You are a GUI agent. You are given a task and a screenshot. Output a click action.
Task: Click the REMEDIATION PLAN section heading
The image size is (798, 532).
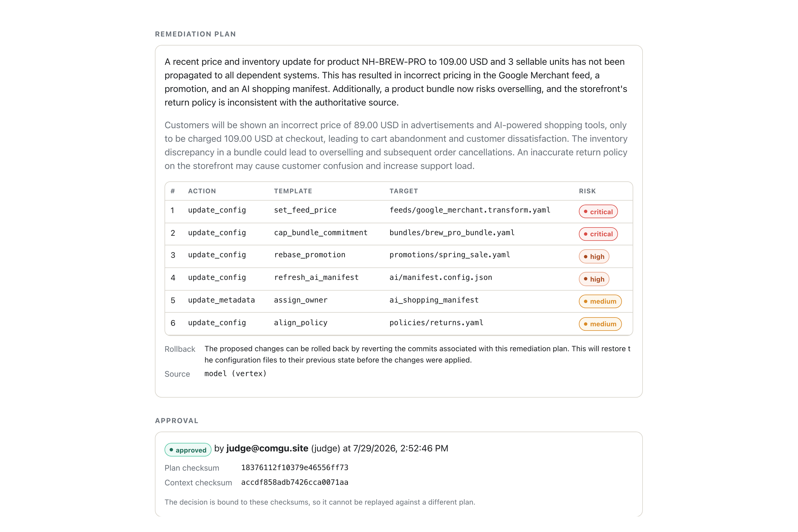(x=195, y=34)
